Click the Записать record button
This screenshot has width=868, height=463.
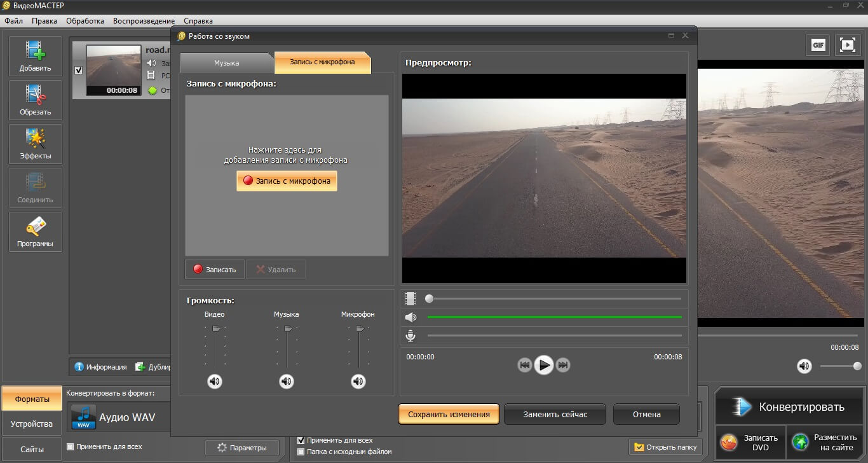pyautogui.click(x=215, y=270)
